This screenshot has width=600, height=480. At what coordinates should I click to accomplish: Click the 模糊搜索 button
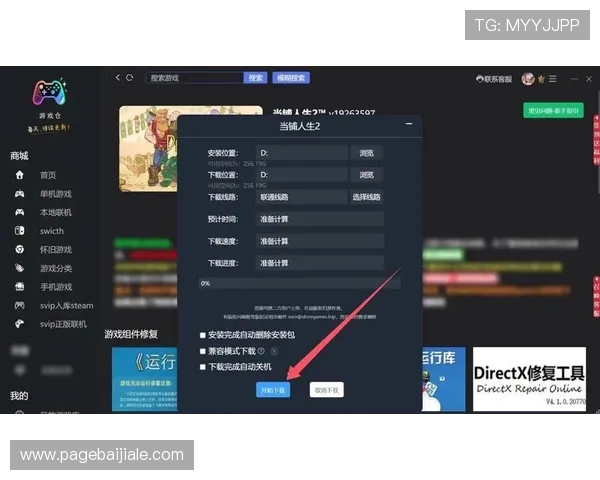pyautogui.click(x=291, y=78)
